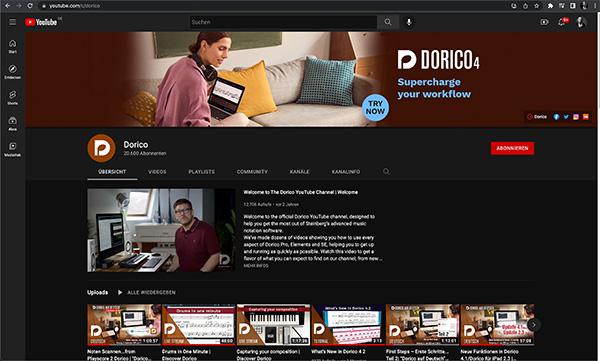Click the browser address bar URL
The width and height of the screenshot is (600, 361).
pyautogui.click(x=75, y=6)
